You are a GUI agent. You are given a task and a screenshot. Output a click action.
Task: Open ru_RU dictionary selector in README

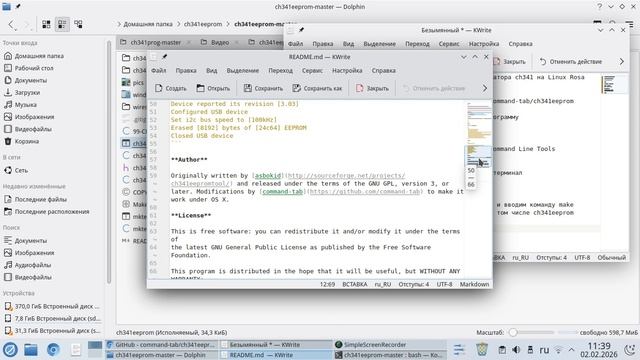click(x=383, y=284)
